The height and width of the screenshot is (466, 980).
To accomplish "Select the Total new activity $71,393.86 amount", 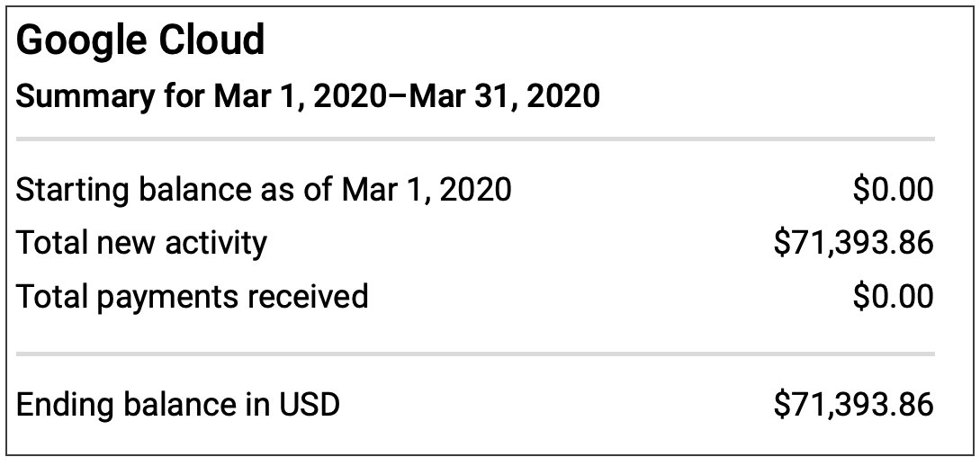I will tap(853, 243).
